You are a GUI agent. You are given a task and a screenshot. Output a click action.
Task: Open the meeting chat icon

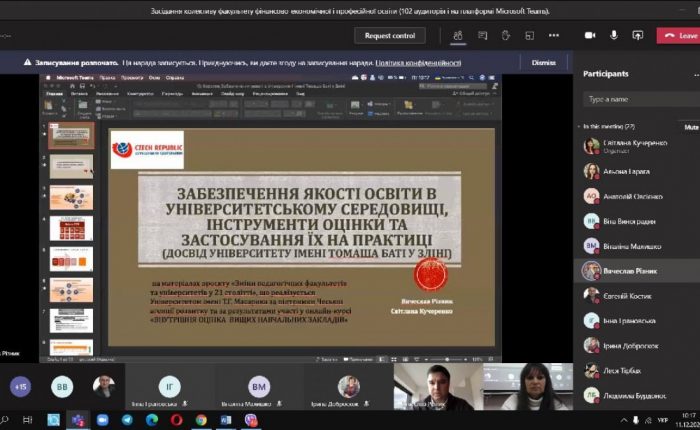click(x=482, y=35)
